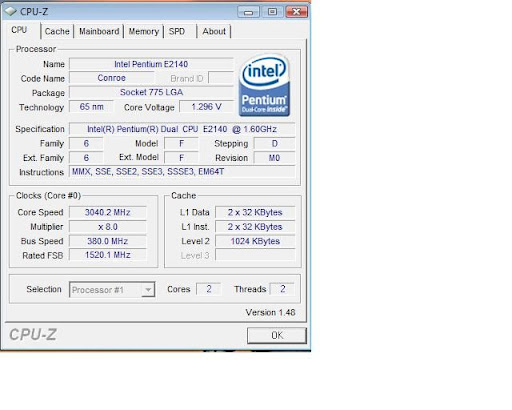The height and width of the screenshot is (410, 512).
Task: Click the Family value 6
Action: [x=86, y=143]
